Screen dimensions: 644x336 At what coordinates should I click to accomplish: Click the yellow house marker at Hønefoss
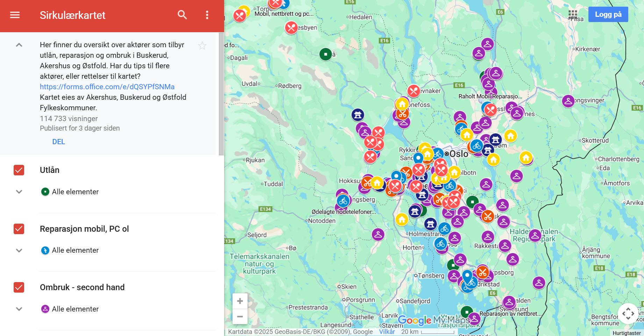(402, 104)
